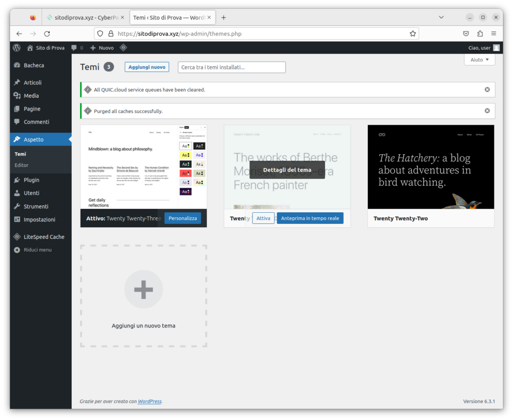Image resolution: width=513 pixels, height=420 pixels.
Task: Open tracking protection shield icon
Action: [100, 34]
